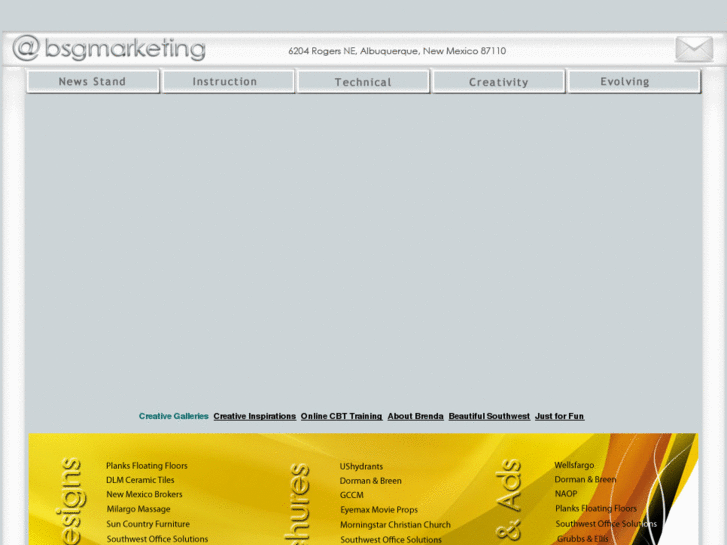Click the envelope email icon
Viewport: 727px width, 545px height.
pyautogui.click(x=694, y=49)
